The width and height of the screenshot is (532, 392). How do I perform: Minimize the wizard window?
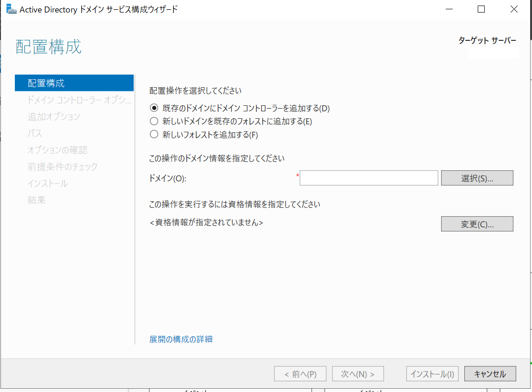pos(449,9)
